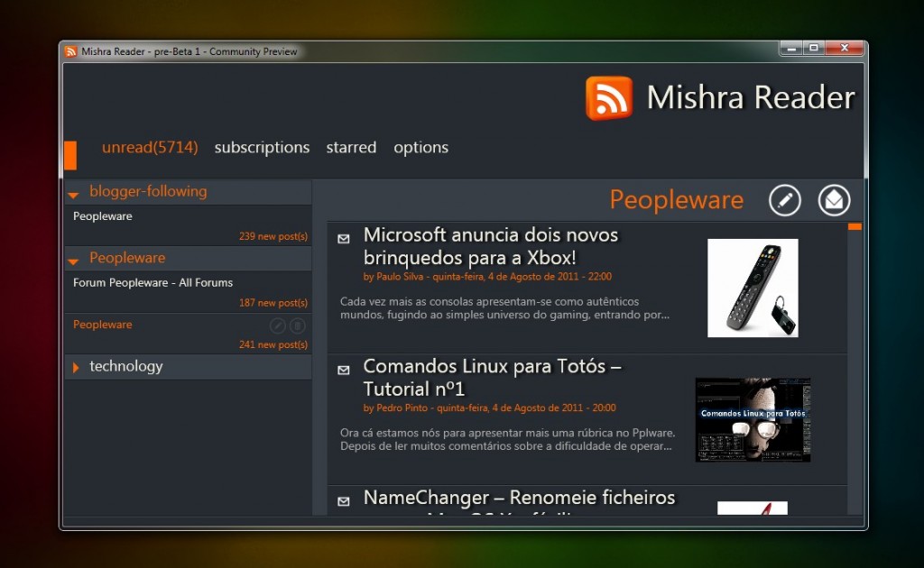924x568 pixels.
Task: Collapse the Peopleware group arrow
Action: point(74,261)
